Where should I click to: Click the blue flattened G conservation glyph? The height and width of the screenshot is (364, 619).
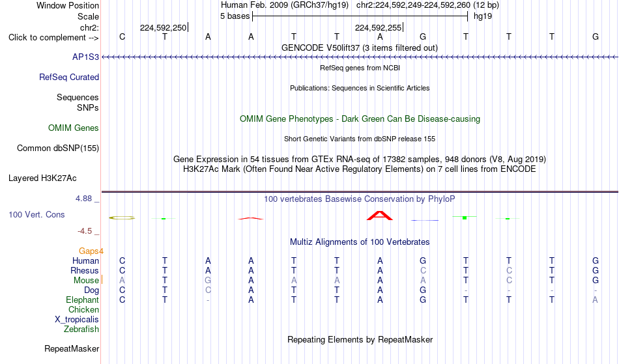coord(425,220)
